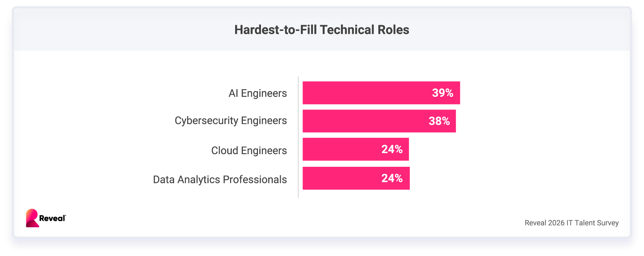Click the Reveal logo icon
Image resolution: width=644 pixels, height=256 pixels.
click(32, 218)
